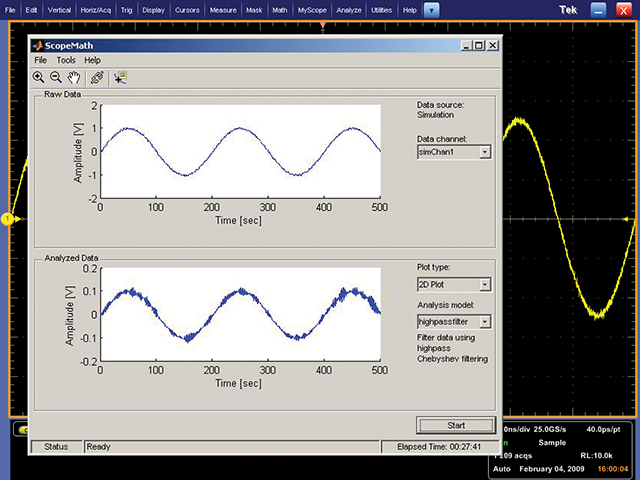Open the ScopeMath File menu
The height and width of the screenshot is (480, 640).
[41, 60]
